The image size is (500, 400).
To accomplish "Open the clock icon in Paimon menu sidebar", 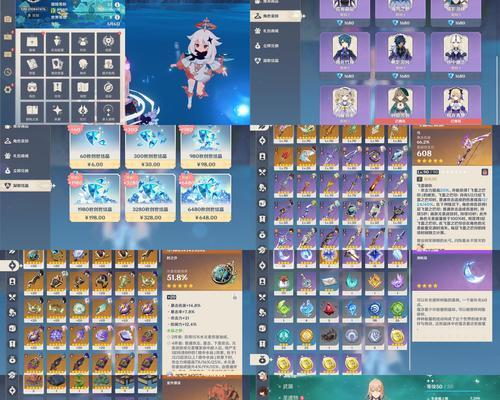I will pos(8,72).
